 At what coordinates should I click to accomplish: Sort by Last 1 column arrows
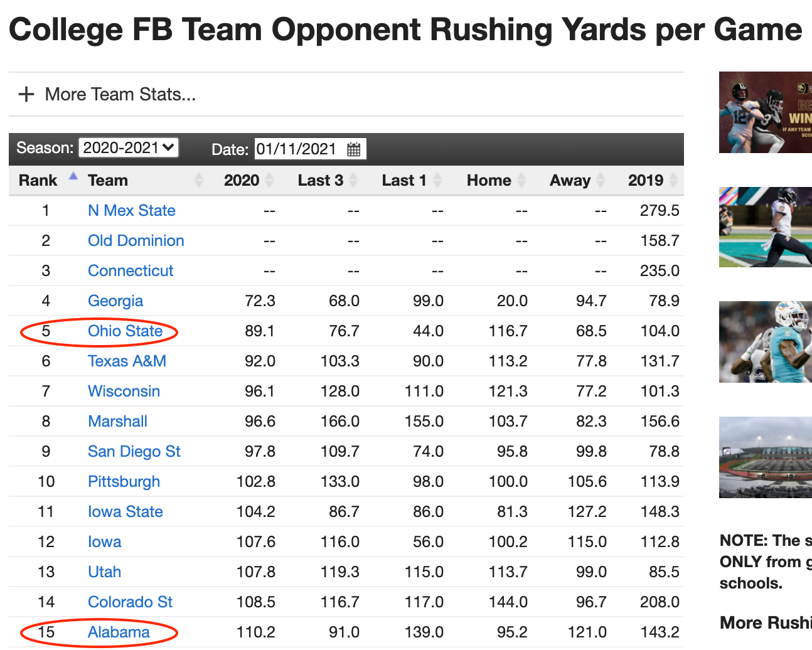point(437,181)
